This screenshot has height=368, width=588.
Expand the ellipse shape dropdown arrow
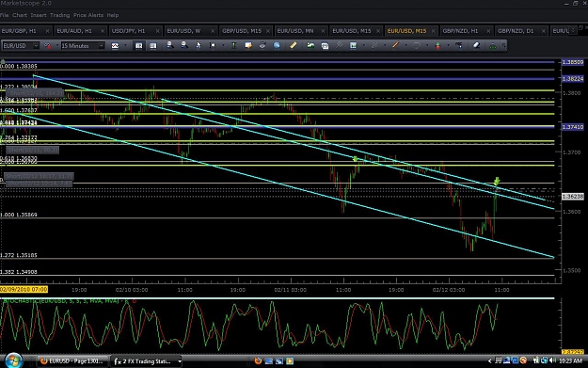pos(427,46)
